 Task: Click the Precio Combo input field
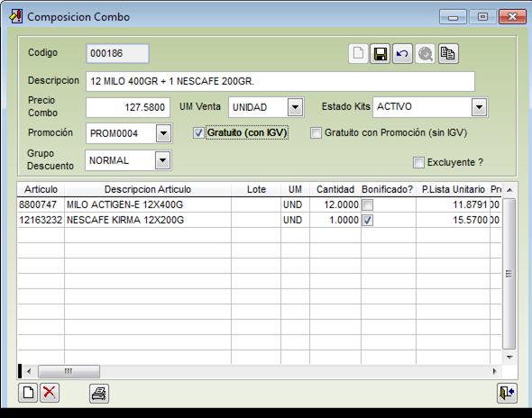click(128, 107)
